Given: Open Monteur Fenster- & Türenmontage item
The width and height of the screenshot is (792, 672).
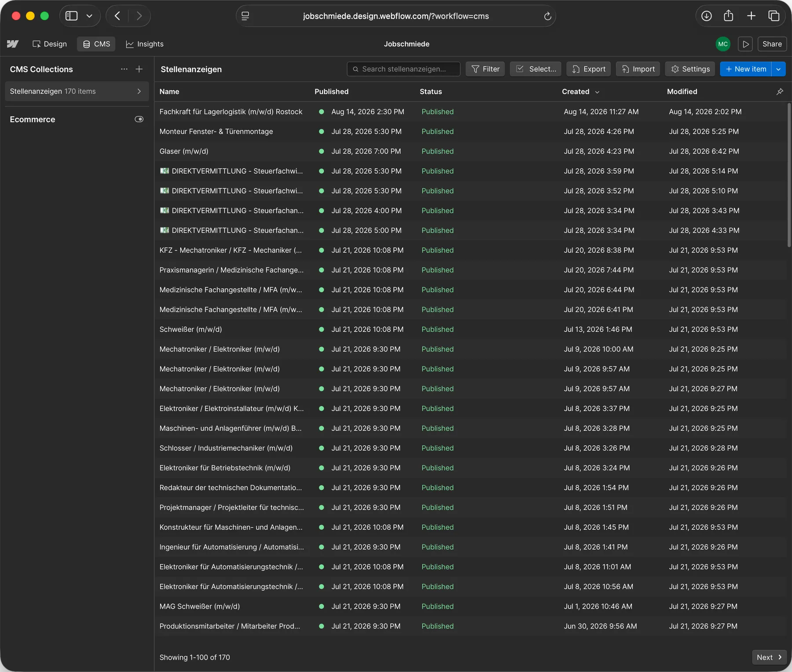Looking at the screenshot, I should click(x=216, y=132).
